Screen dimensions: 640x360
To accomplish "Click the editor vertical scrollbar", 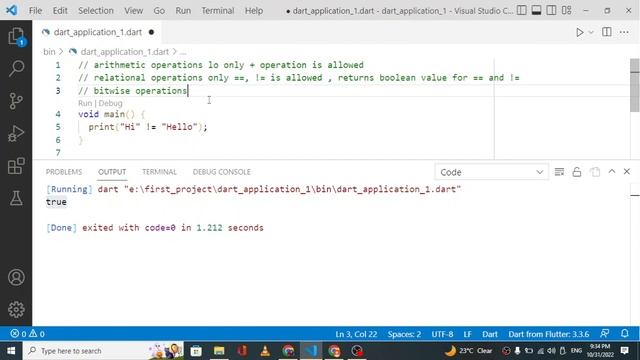I will 635,85.
